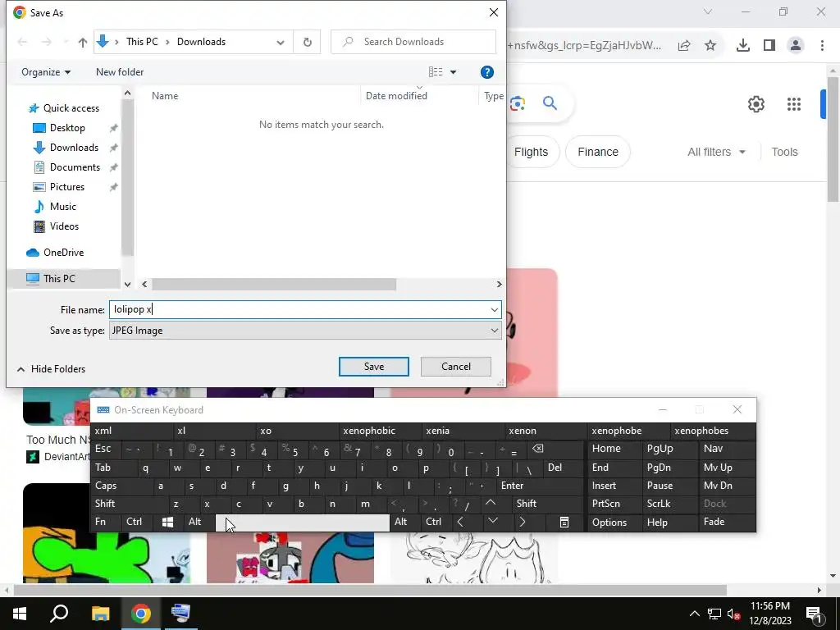Share this page icon in Chrome address bar
The image size is (840, 630).
[x=683, y=46]
